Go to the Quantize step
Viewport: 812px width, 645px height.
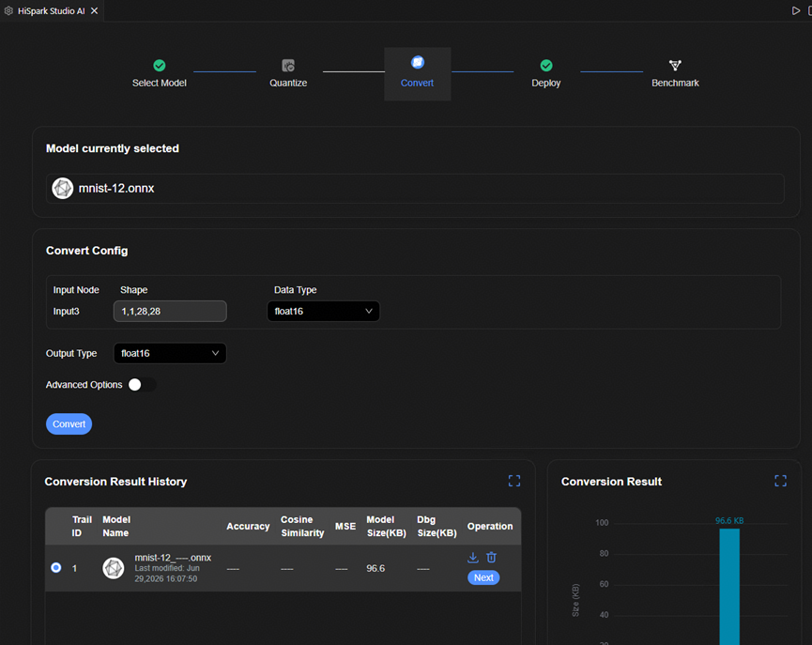pos(288,83)
